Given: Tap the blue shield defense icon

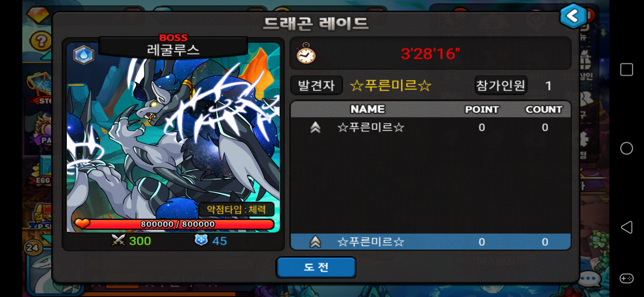Looking at the screenshot, I should pyautogui.click(x=201, y=240).
